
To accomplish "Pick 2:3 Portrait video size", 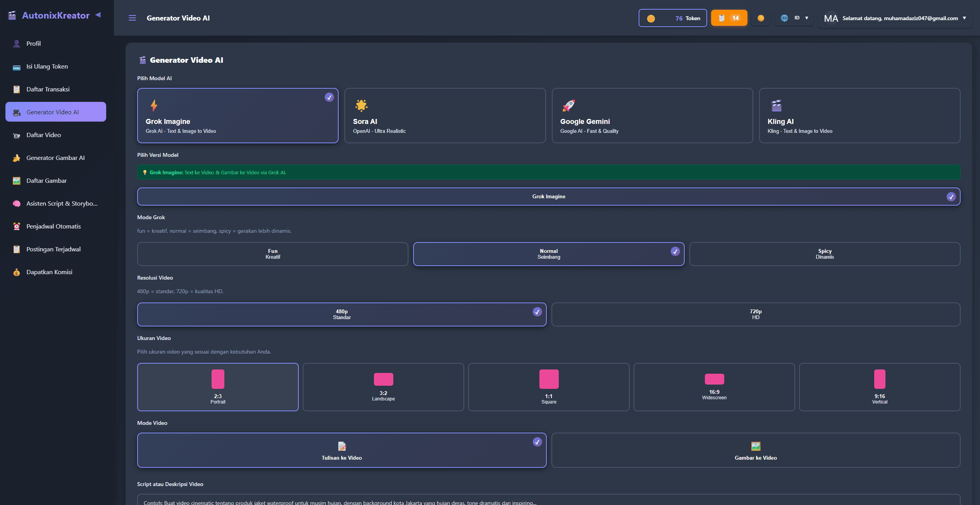I will coord(218,387).
